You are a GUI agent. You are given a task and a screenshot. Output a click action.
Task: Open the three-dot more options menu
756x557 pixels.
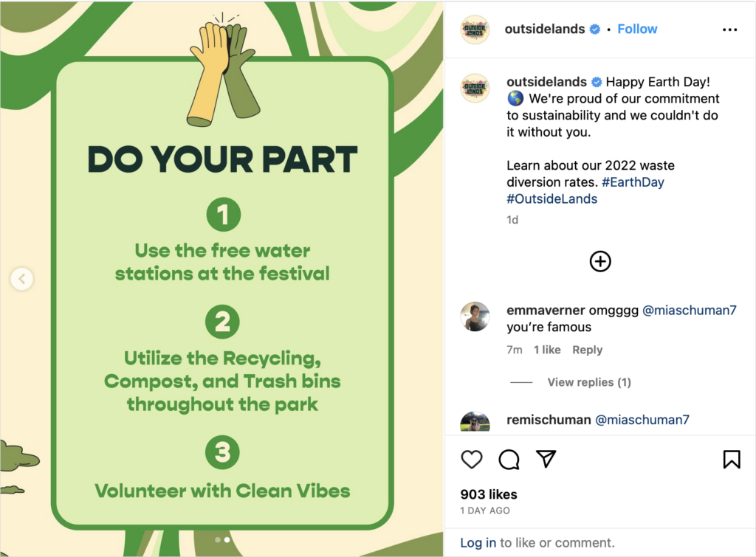point(729,30)
